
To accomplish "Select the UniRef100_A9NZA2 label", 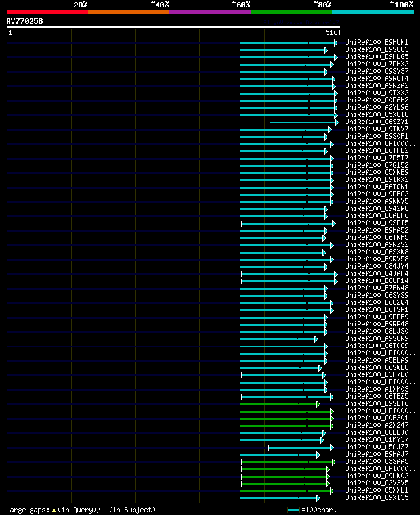I will [x=377, y=85].
